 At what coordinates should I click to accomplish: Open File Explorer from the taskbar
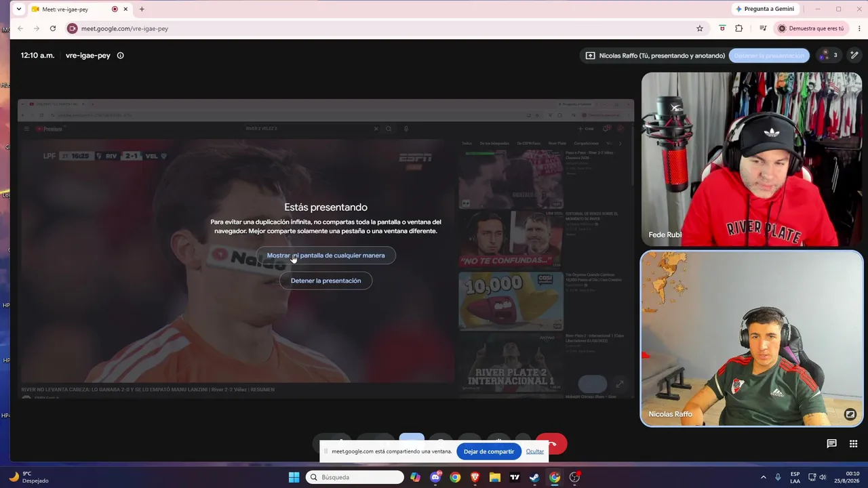(495, 477)
